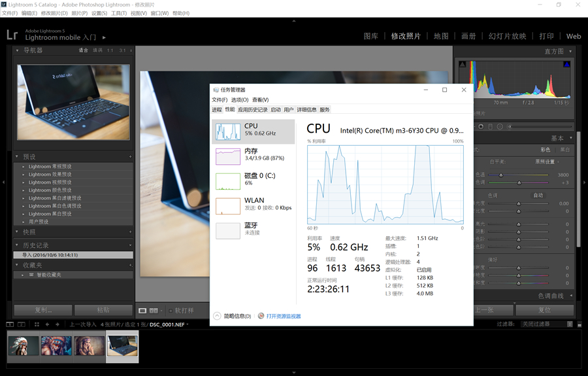Screen dimensions: 588x376
Task: Open the 文件(F) menu in Lightroom
Action: point(10,13)
